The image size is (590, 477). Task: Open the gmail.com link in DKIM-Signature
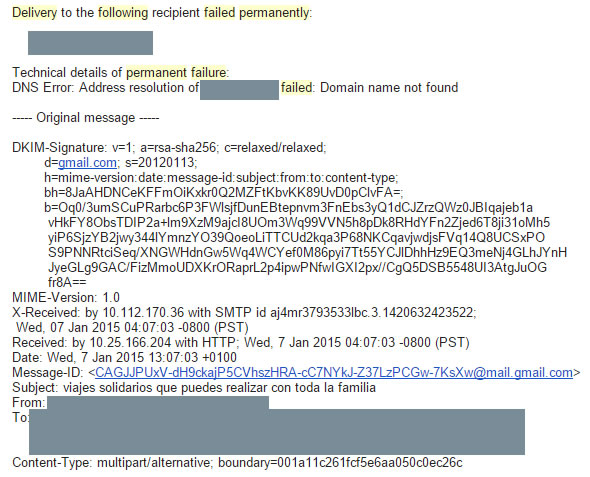87,163
